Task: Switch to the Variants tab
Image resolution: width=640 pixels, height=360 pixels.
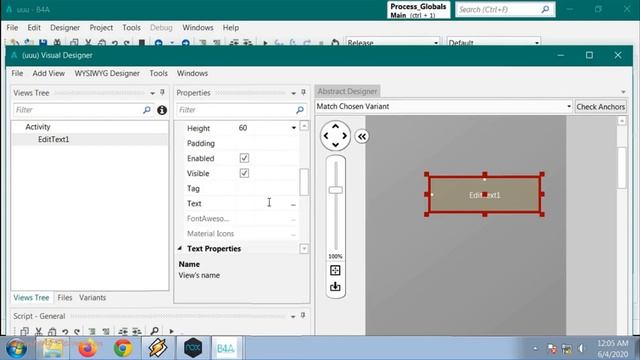Action: click(93, 298)
